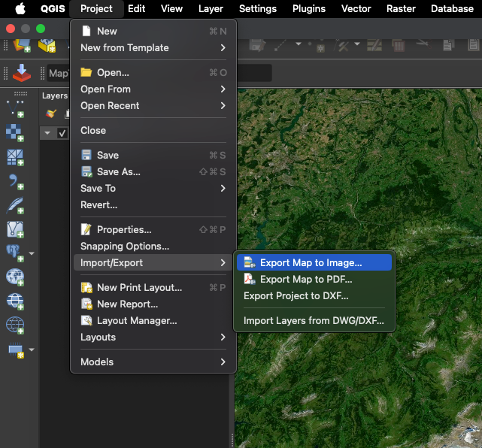
Task: Click Add WCS Layer globe icon
Action: (x=15, y=301)
